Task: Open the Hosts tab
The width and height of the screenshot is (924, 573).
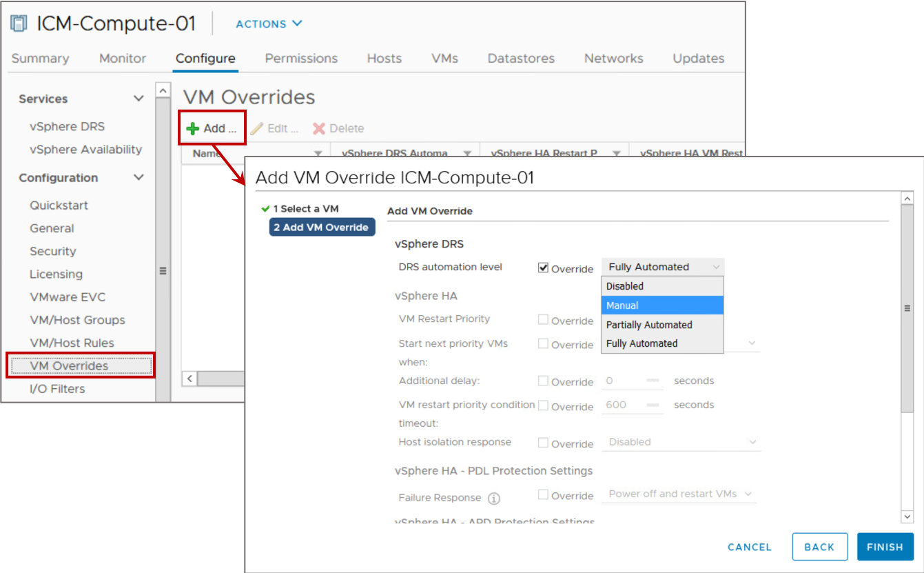Action: coord(384,59)
